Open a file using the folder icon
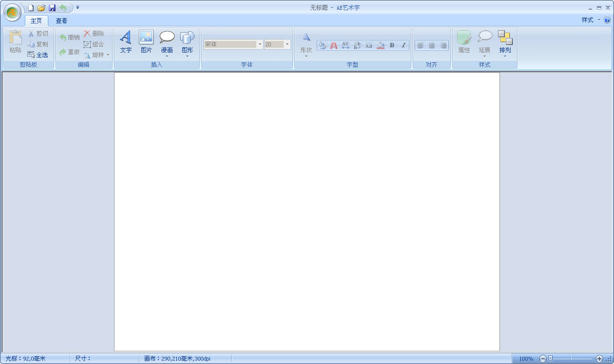This screenshot has height=364, width=614. (41, 8)
